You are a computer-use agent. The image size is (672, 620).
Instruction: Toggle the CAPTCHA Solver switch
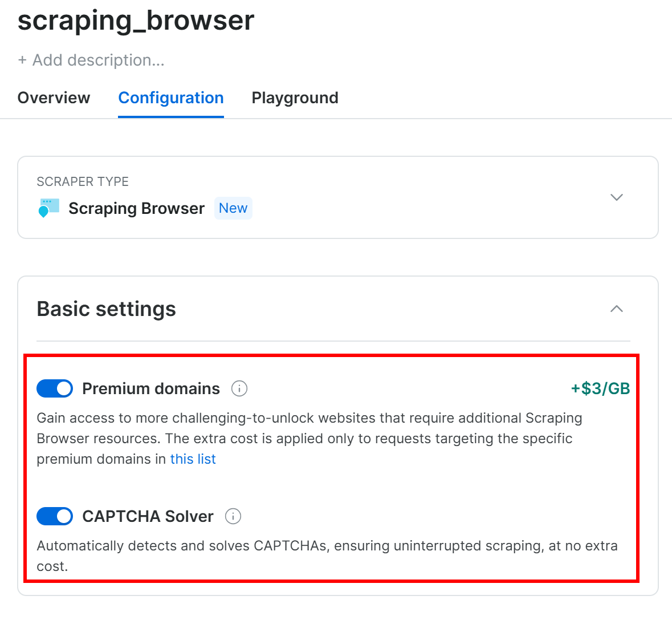coord(55,516)
